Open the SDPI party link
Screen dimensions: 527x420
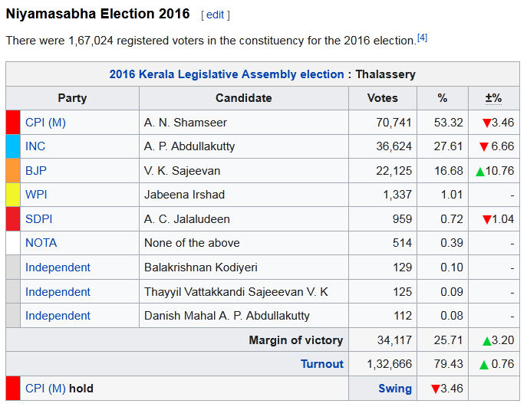(x=38, y=219)
